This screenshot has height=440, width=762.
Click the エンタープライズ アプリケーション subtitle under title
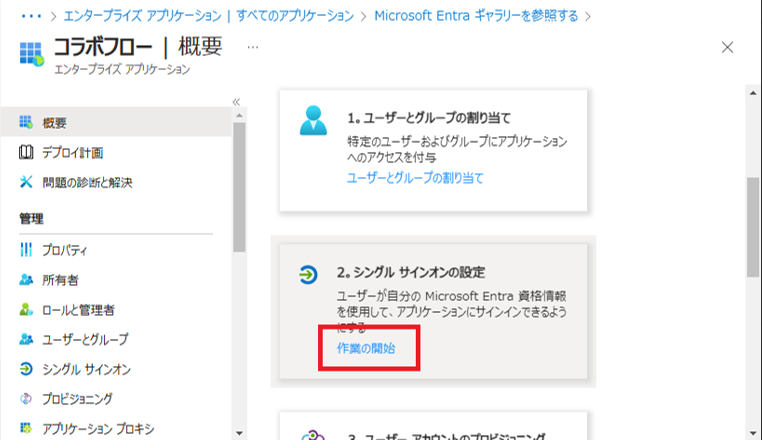tap(122, 70)
